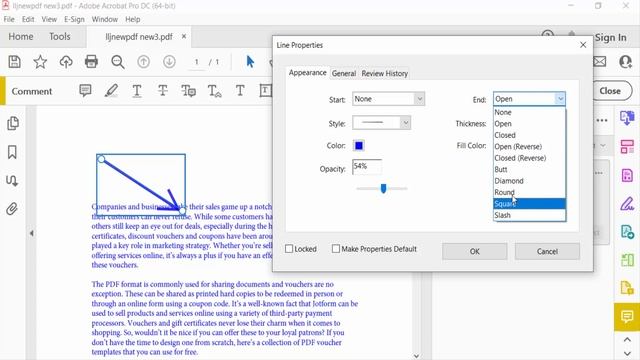Click the Save file icon
This screenshot has width=640, height=360.
coord(15,62)
